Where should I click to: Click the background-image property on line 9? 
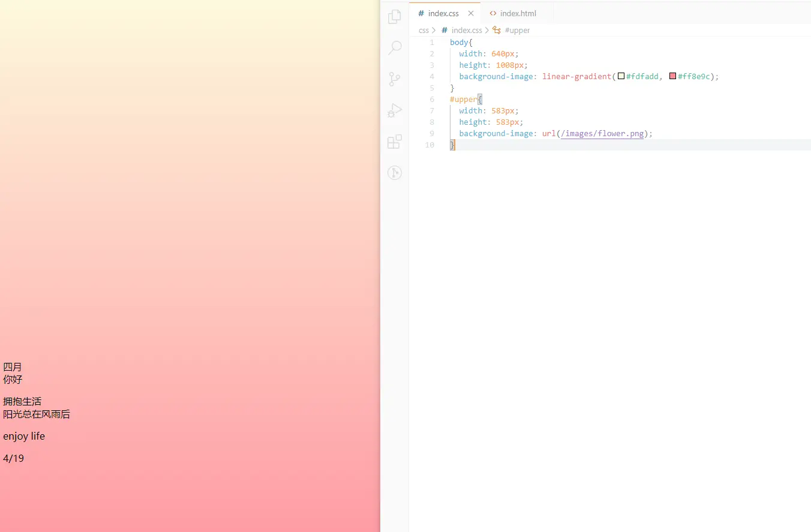tap(496, 133)
